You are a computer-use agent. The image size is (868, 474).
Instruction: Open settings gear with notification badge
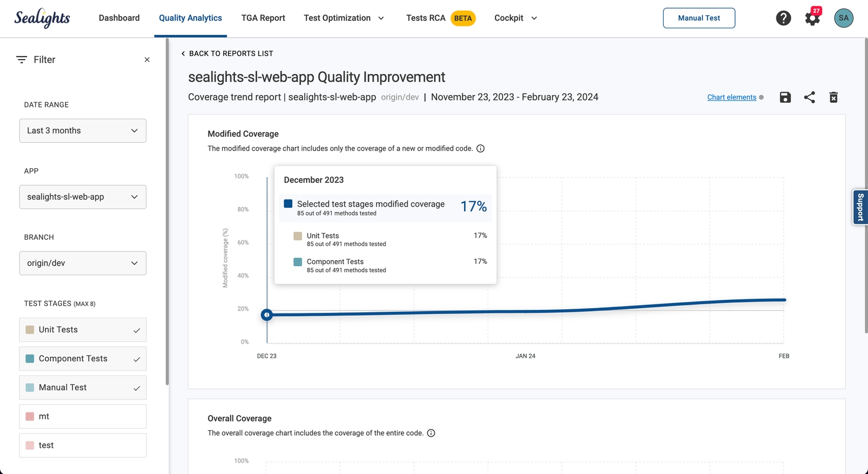(812, 18)
